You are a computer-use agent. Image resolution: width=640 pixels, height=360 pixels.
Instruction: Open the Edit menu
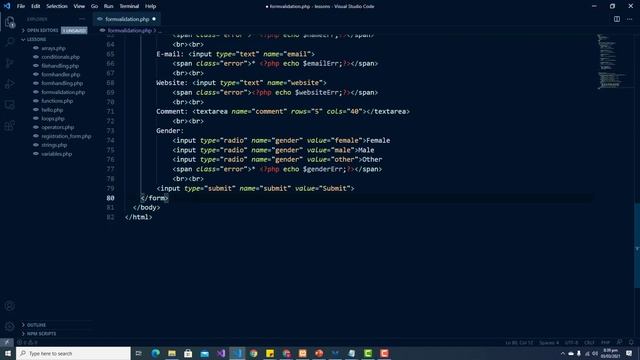[36, 6]
